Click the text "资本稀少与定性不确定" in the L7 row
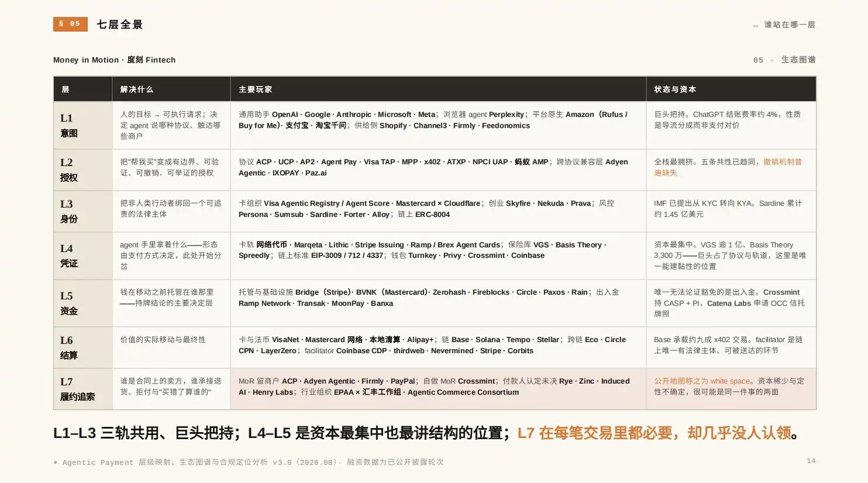The image size is (868, 483). tap(729, 387)
